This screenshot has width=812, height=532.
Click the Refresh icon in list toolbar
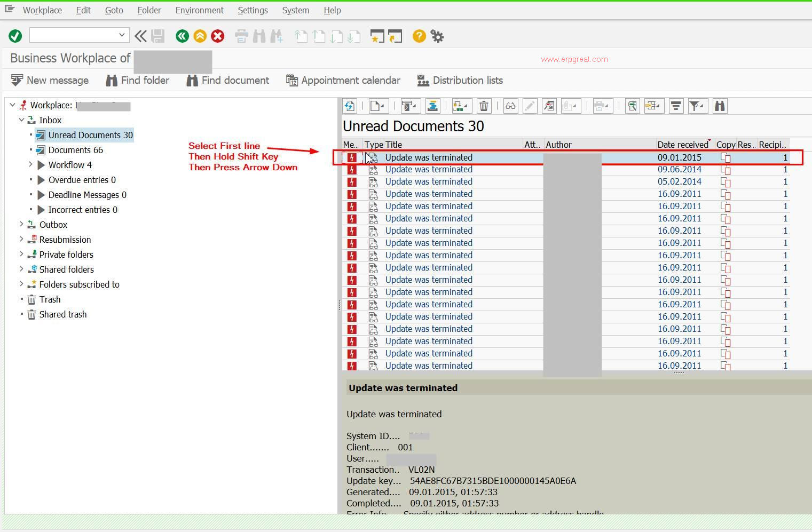(x=350, y=106)
